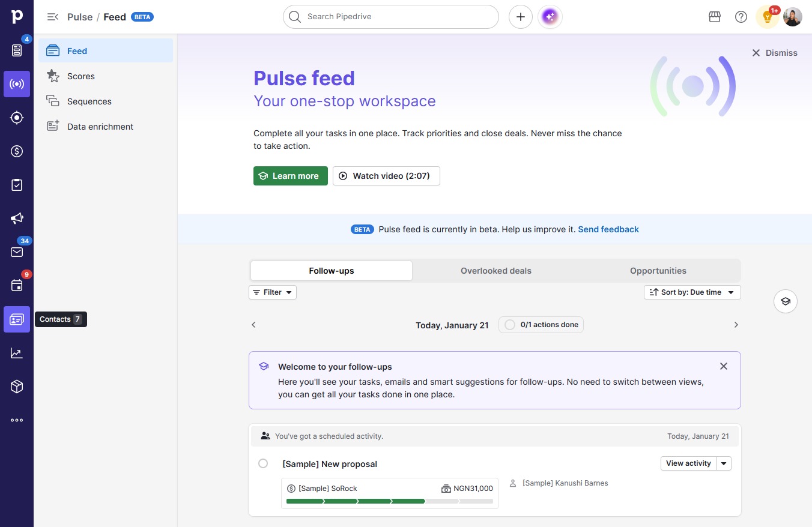
Task: Go to the previous day's follow-ups
Action: tap(253, 325)
